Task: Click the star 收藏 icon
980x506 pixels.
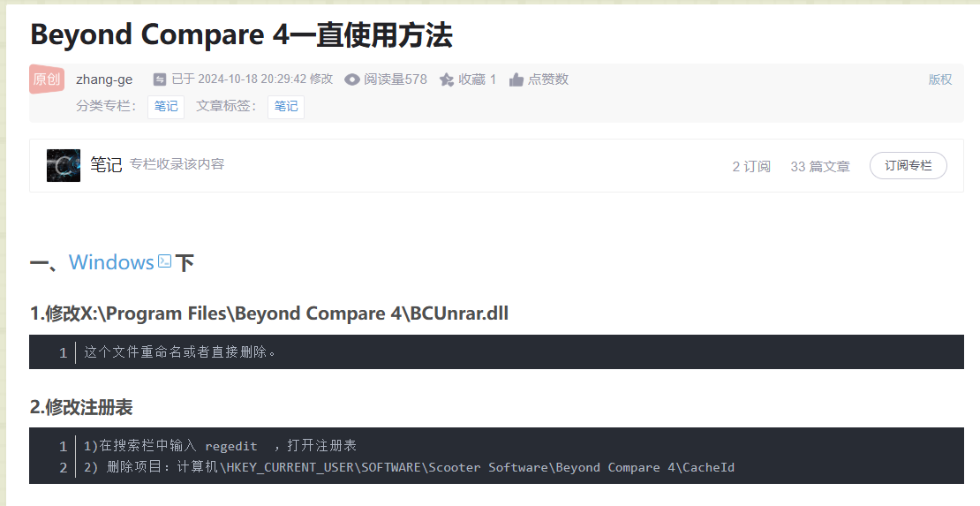Action: tap(446, 79)
